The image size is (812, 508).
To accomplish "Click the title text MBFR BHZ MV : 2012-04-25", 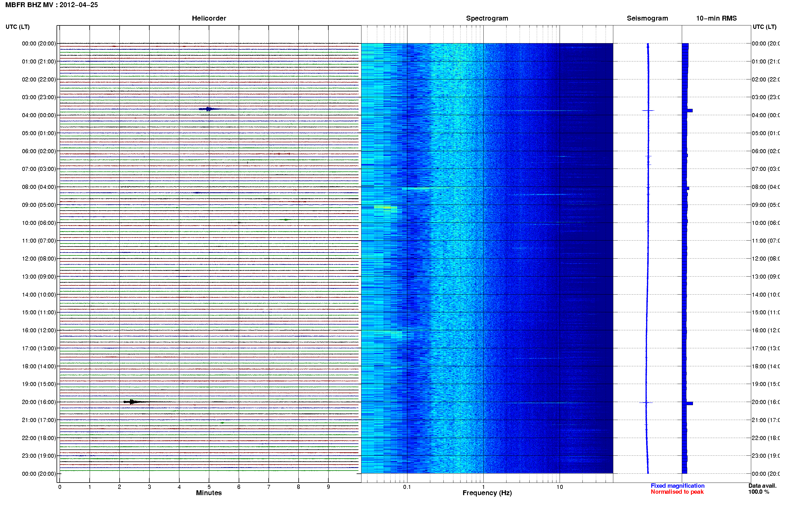I will [x=51, y=5].
